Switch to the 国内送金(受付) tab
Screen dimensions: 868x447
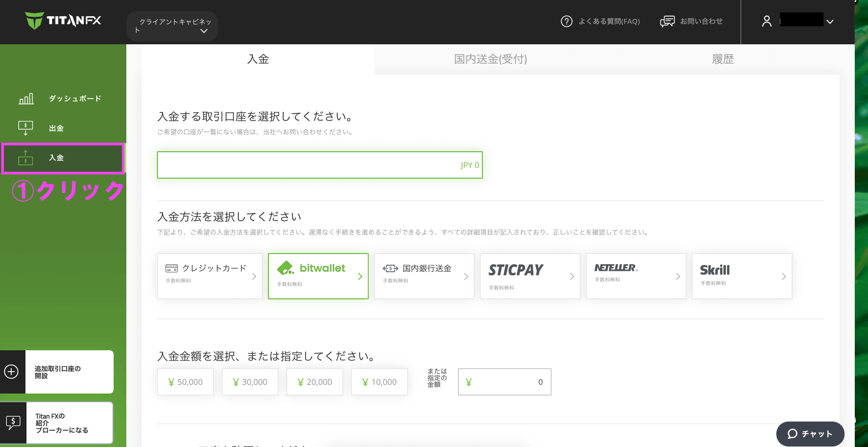click(491, 59)
